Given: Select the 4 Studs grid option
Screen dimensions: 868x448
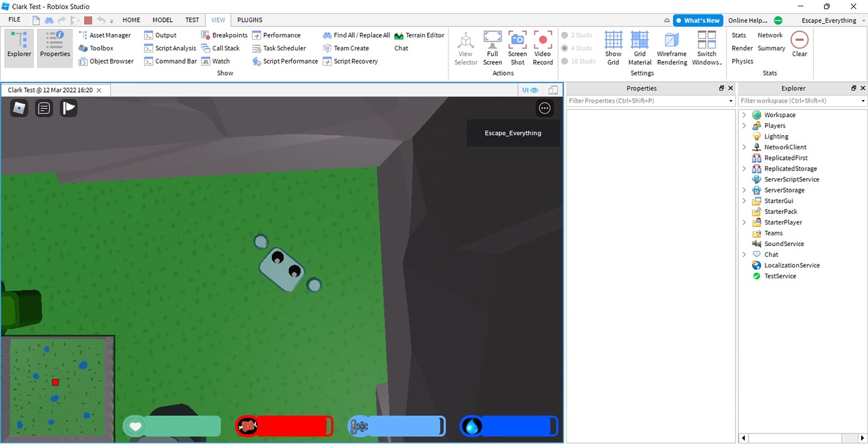Looking at the screenshot, I should [x=577, y=48].
